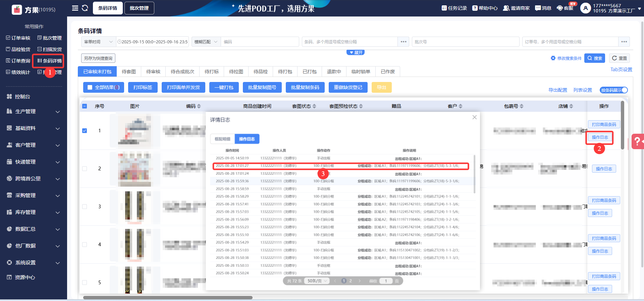Click the 打印面单并发货 button
Image resolution: width=644 pixels, height=301 pixels.
pyautogui.click(x=183, y=87)
